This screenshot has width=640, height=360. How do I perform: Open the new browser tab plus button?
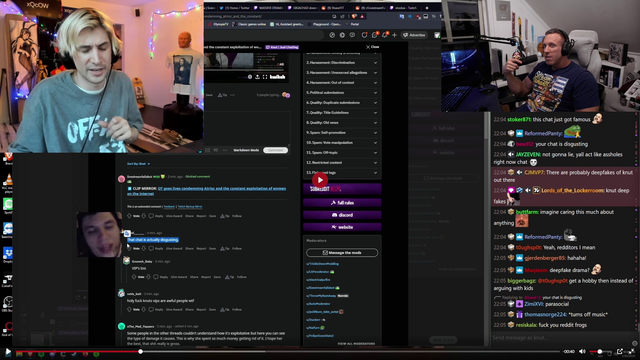(x=427, y=8)
